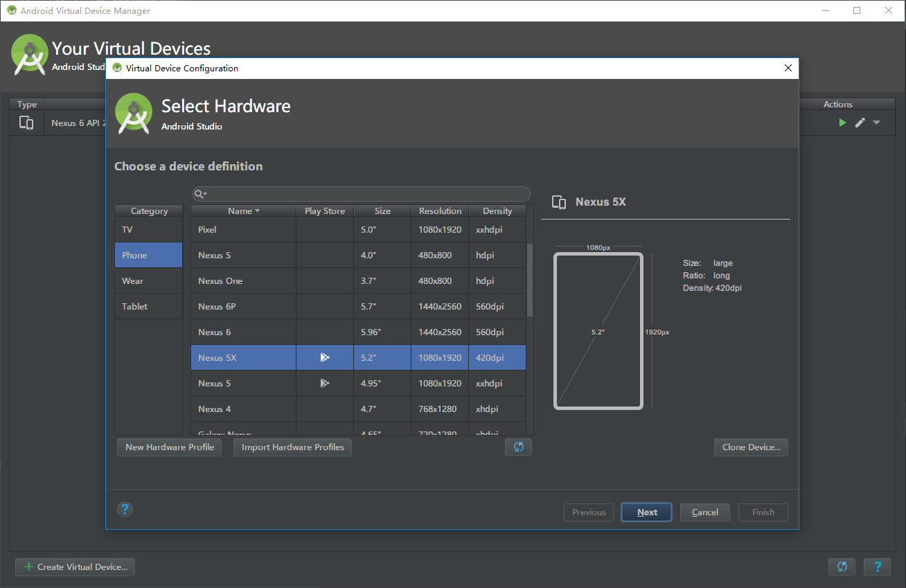Select the Wear category

[148, 280]
